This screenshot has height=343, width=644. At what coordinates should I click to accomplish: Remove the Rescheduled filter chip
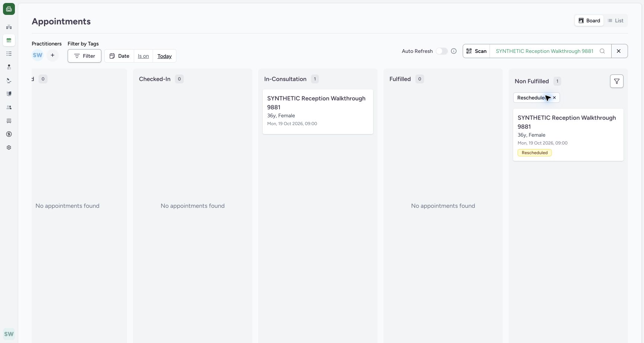(554, 98)
